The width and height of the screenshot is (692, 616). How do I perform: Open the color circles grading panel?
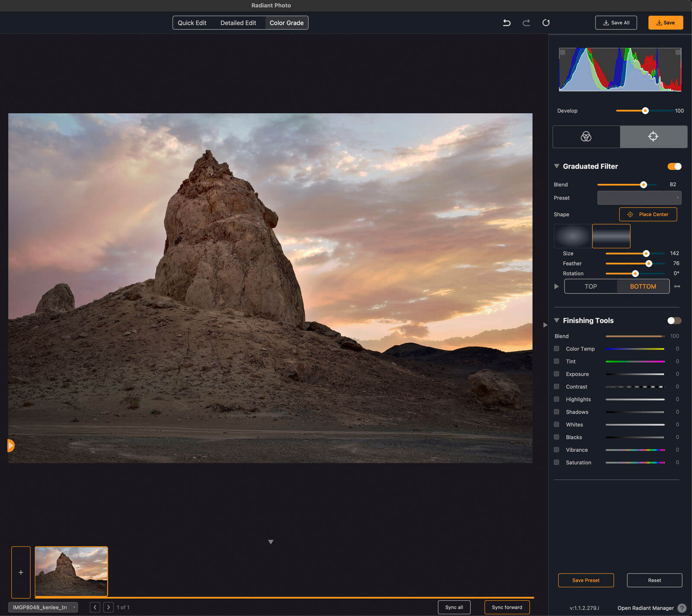586,137
